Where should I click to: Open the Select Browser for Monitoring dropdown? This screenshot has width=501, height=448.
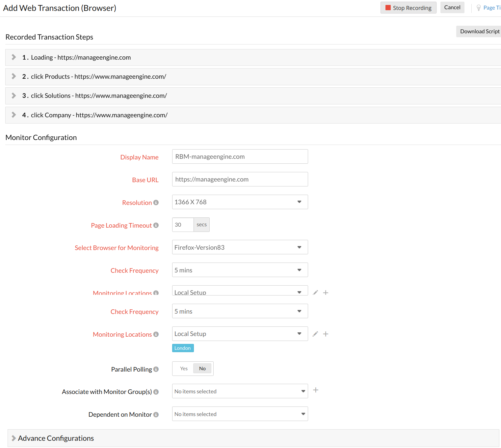click(x=240, y=247)
